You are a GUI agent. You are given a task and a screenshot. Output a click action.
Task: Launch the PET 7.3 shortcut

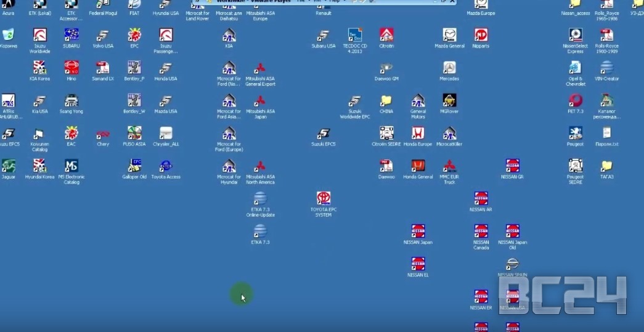575,100
